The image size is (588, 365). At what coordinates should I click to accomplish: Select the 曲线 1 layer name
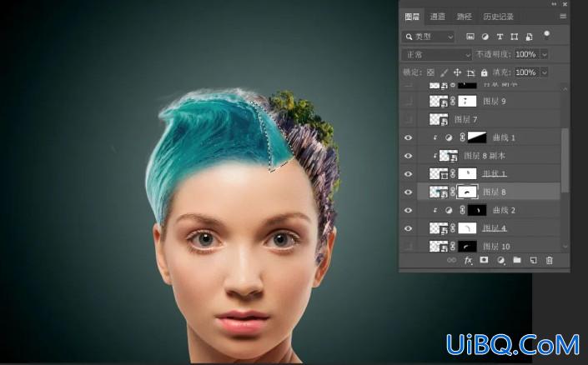pyautogui.click(x=504, y=137)
